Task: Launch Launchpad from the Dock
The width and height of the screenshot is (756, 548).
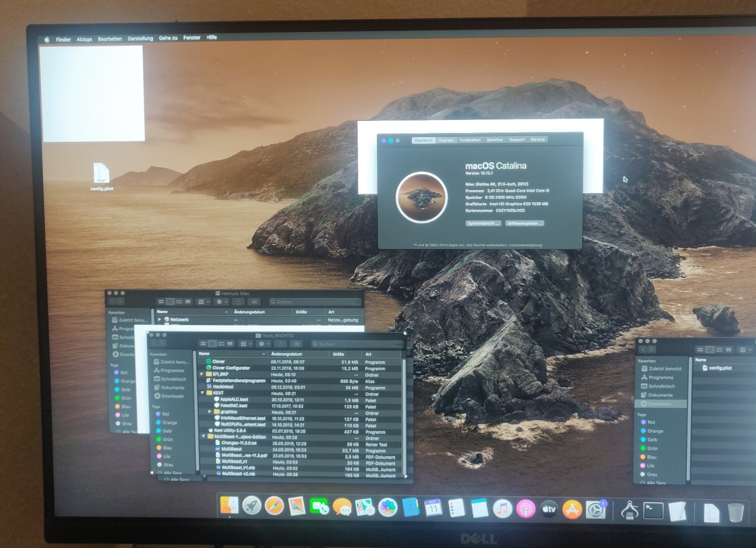Action: pyautogui.click(x=251, y=505)
